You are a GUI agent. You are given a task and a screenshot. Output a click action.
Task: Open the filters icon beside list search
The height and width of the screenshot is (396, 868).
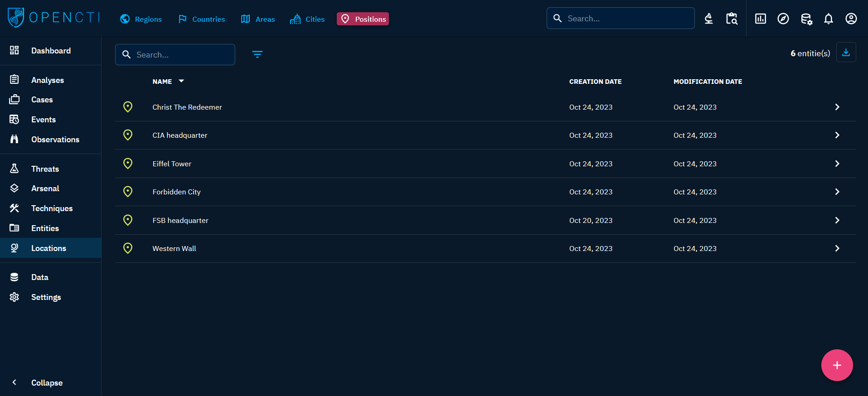click(x=257, y=54)
